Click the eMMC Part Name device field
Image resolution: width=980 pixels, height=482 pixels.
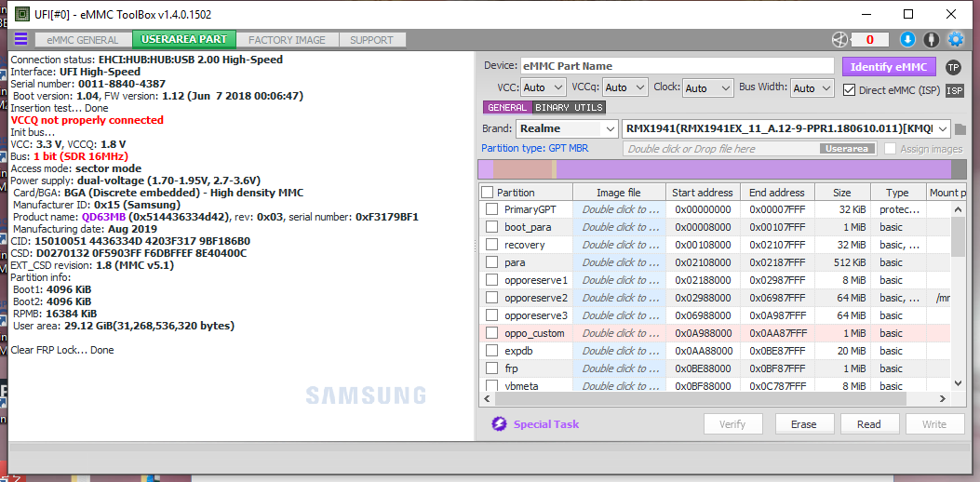677,66
